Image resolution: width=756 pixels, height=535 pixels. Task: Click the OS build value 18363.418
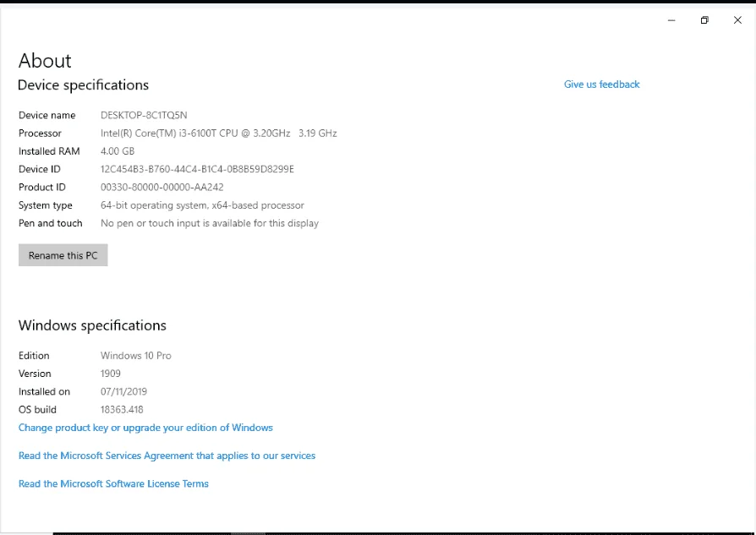point(122,410)
